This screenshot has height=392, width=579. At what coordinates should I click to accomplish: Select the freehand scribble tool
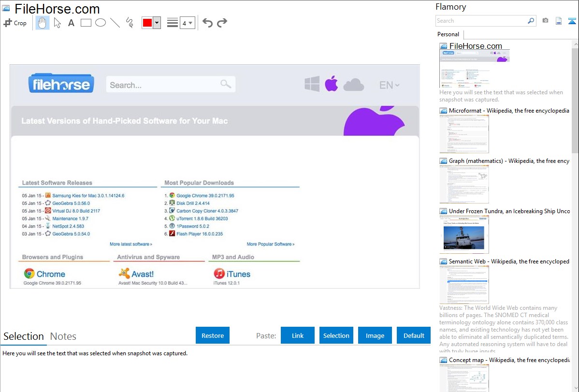pos(129,23)
